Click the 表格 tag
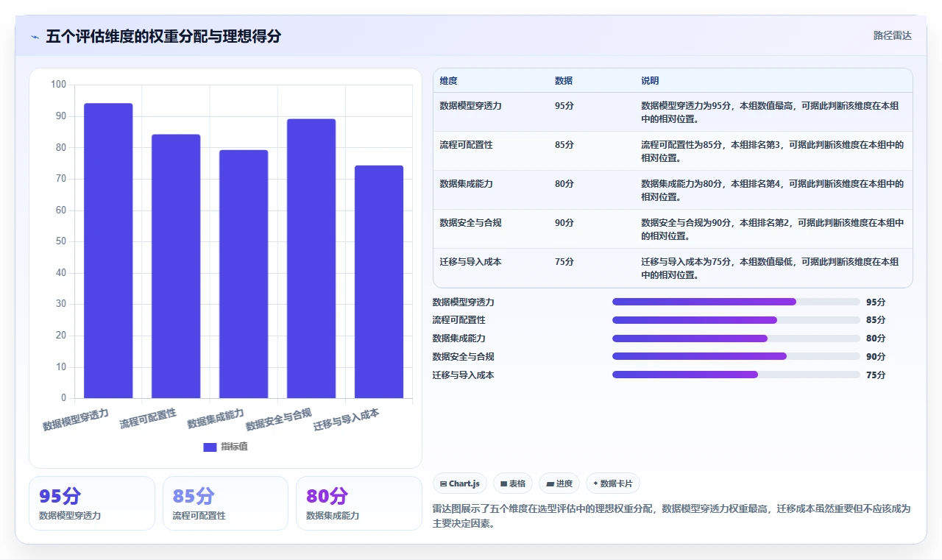The height and width of the screenshot is (560, 942). coord(513,483)
